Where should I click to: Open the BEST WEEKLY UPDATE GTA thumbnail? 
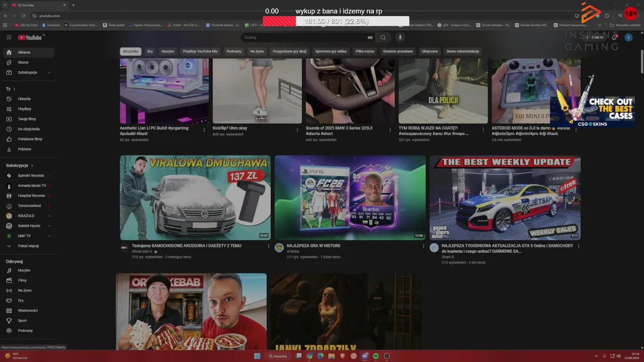505,198
